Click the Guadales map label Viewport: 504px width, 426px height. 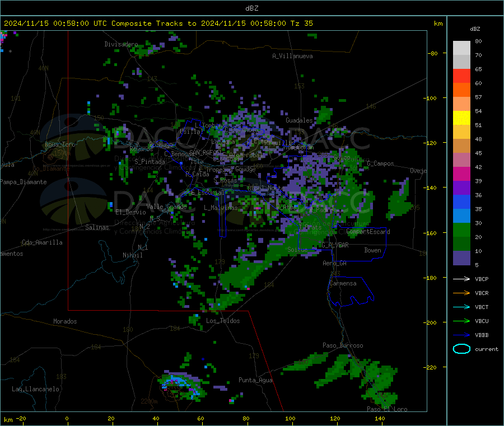tap(299, 120)
